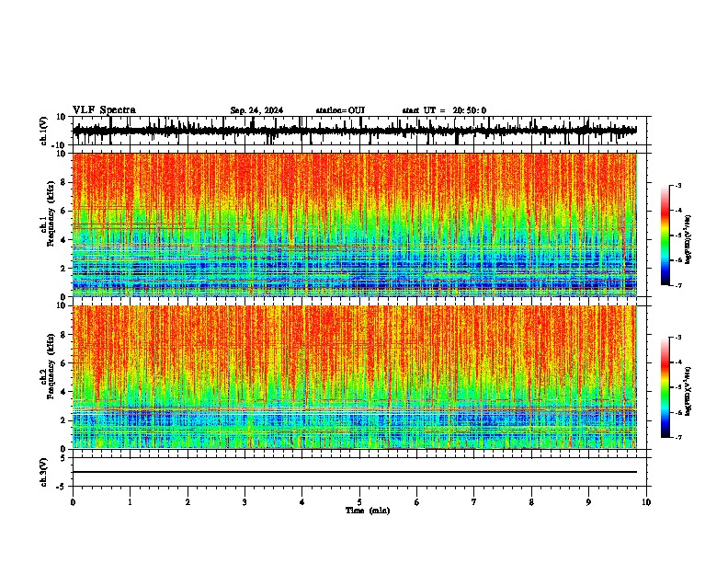The width and height of the screenshot is (728, 563).
Task: Click the '10' tick on the time axis
Action: [x=646, y=502]
